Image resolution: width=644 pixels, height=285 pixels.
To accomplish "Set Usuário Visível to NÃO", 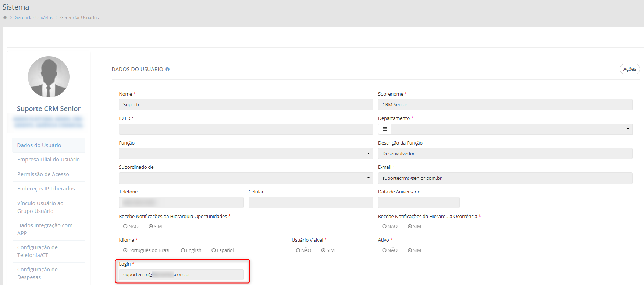I will click(298, 250).
